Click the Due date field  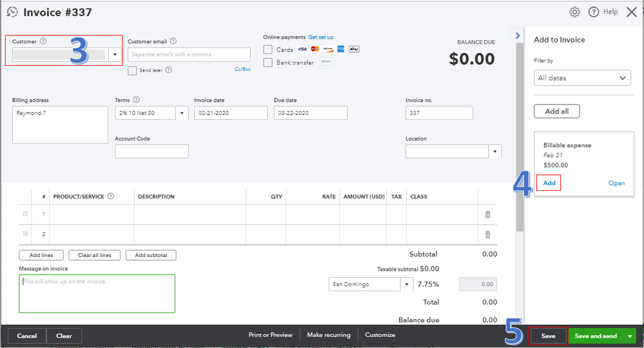311,113
